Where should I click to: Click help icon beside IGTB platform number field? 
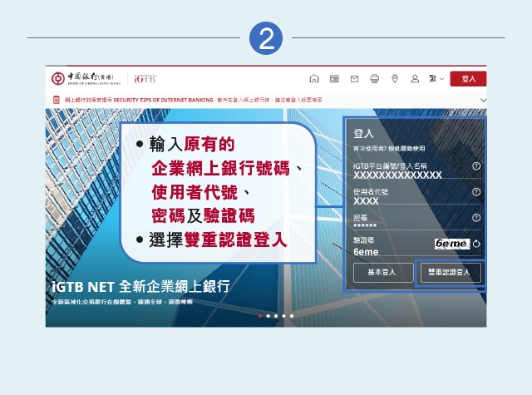pyautogui.click(x=476, y=166)
